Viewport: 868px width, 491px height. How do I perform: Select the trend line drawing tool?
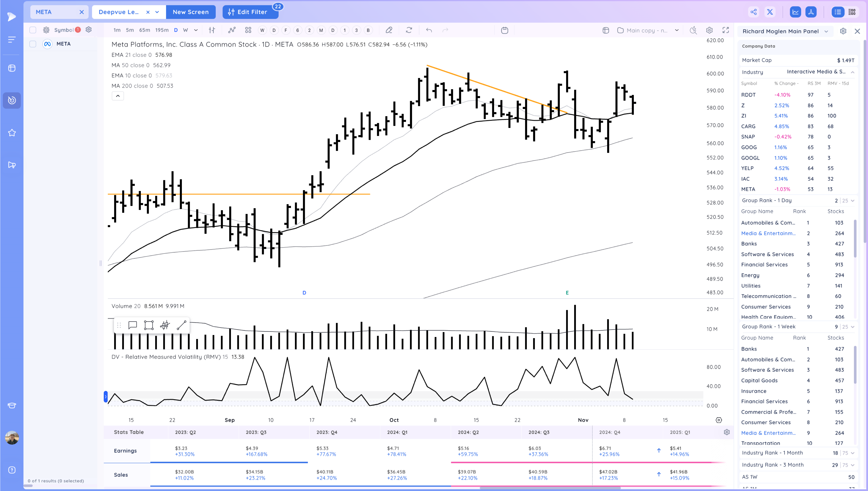point(181,325)
